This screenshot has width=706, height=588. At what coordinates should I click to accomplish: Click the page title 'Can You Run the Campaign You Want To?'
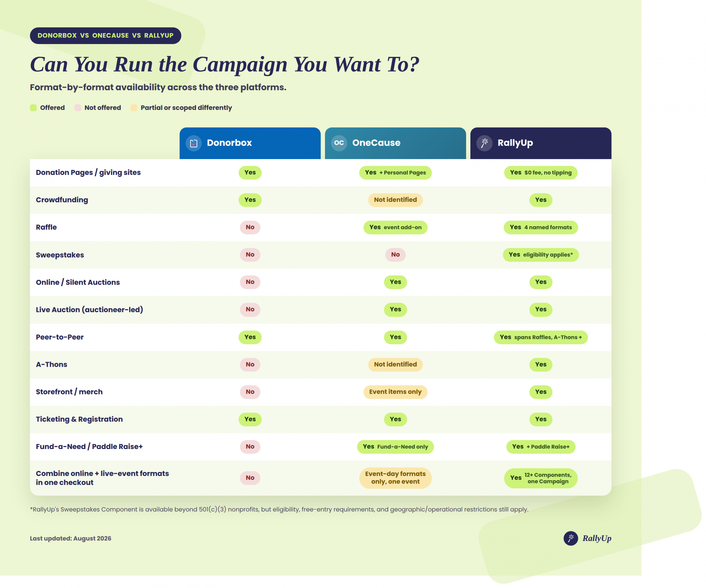click(224, 65)
